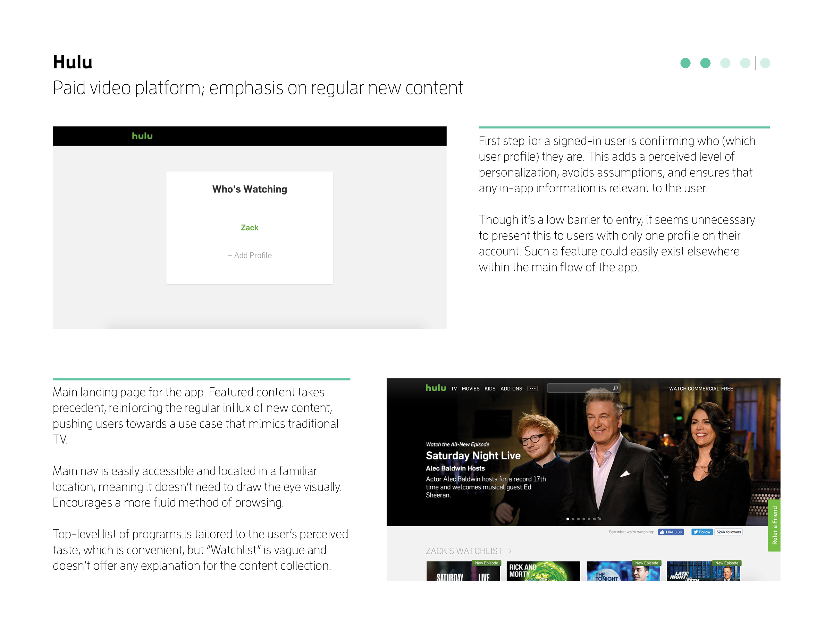Open ZACK'S WATCHLIST heading
Screen dimensions: 833x644
pyautogui.click(x=464, y=551)
